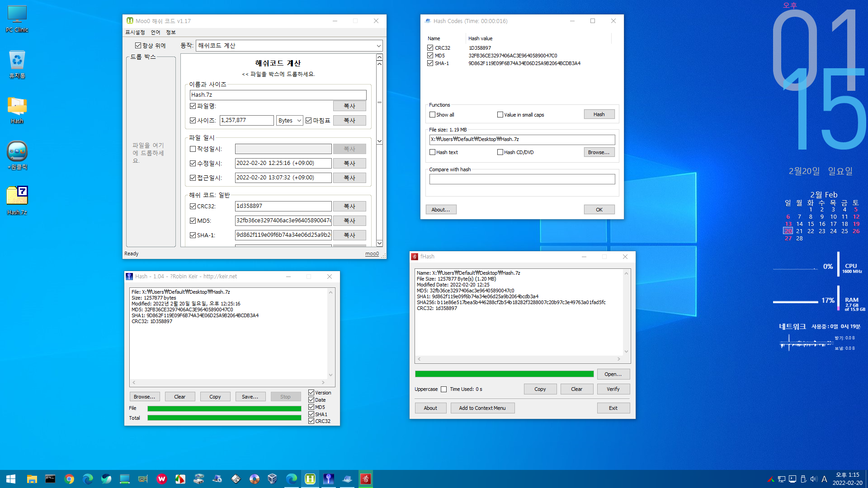868x488 pixels.
Task: Click the taskbar clock showing 오후 1:15
Action: click(x=848, y=479)
